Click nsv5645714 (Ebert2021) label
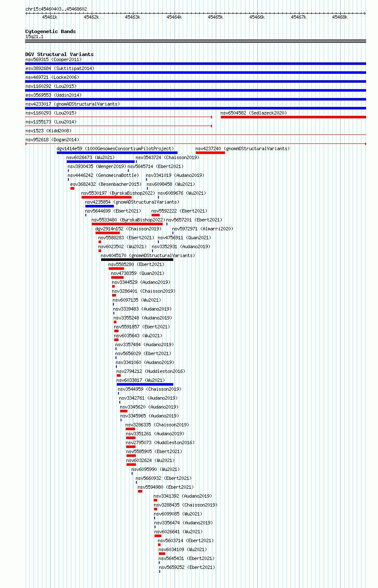The image size is (378, 588). [156, 167]
